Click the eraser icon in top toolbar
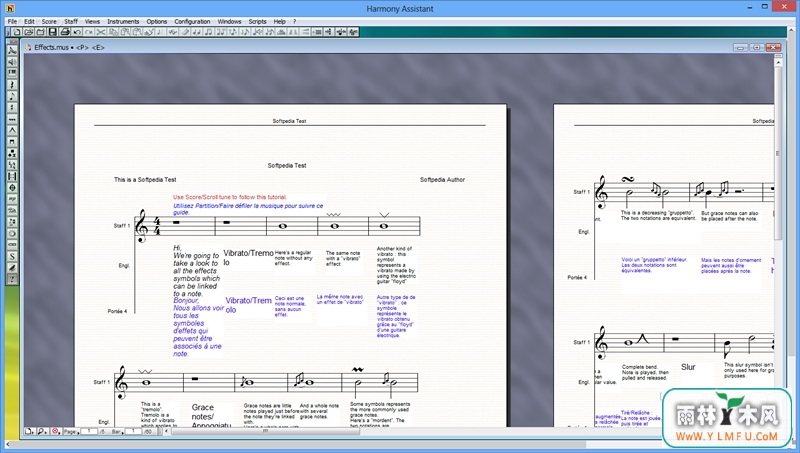 [x=185, y=32]
